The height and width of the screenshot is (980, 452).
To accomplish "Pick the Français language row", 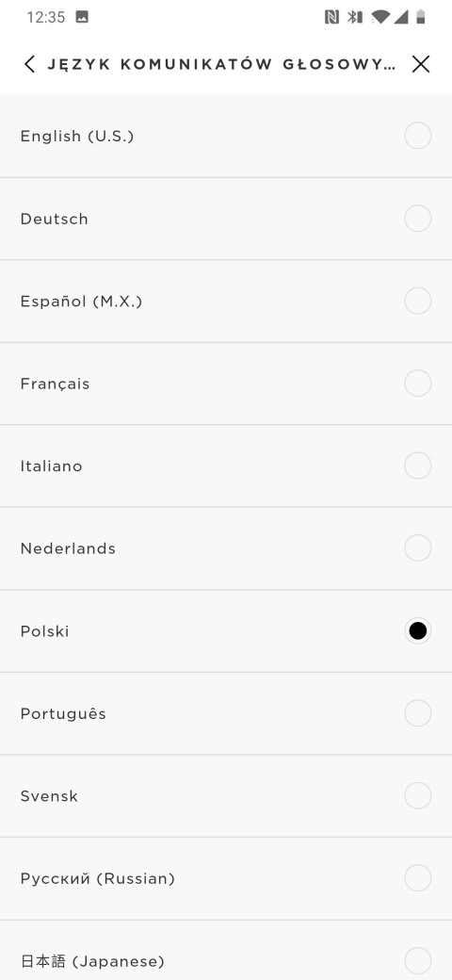I will tap(226, 384).
